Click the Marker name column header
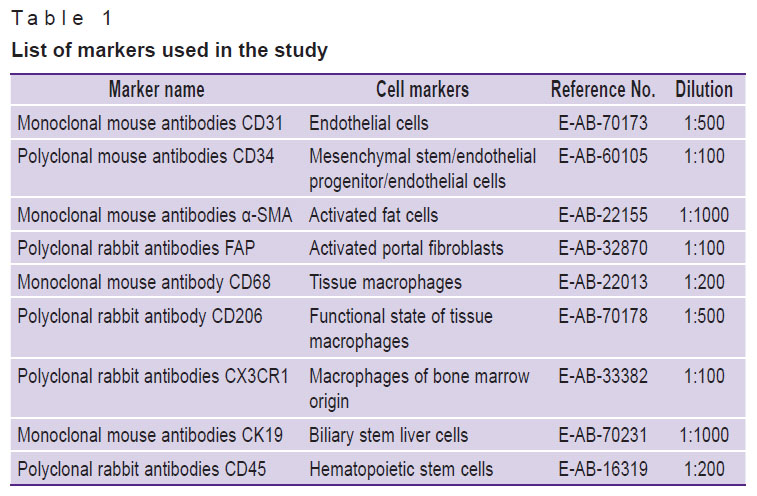This screenshot has width=757, height=496. point(156,90)
